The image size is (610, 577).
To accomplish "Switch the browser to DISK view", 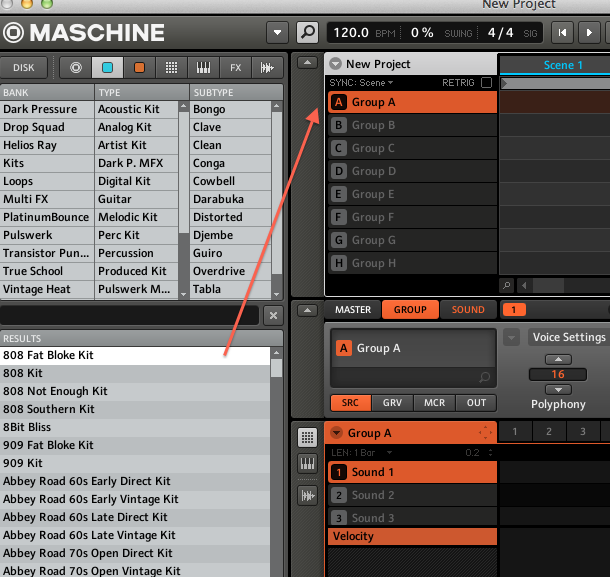I will (24, 68).
